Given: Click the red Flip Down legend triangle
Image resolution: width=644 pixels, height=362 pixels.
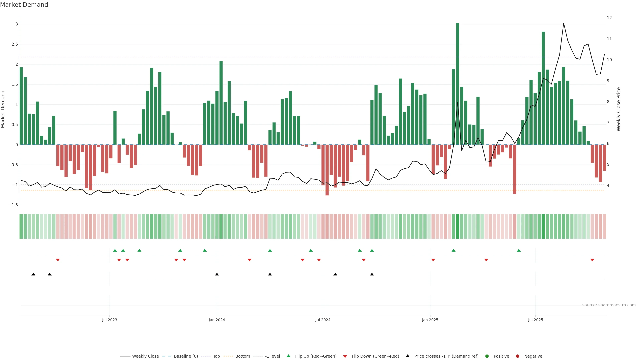Looking at the screenshot, I should pos(345,356).
